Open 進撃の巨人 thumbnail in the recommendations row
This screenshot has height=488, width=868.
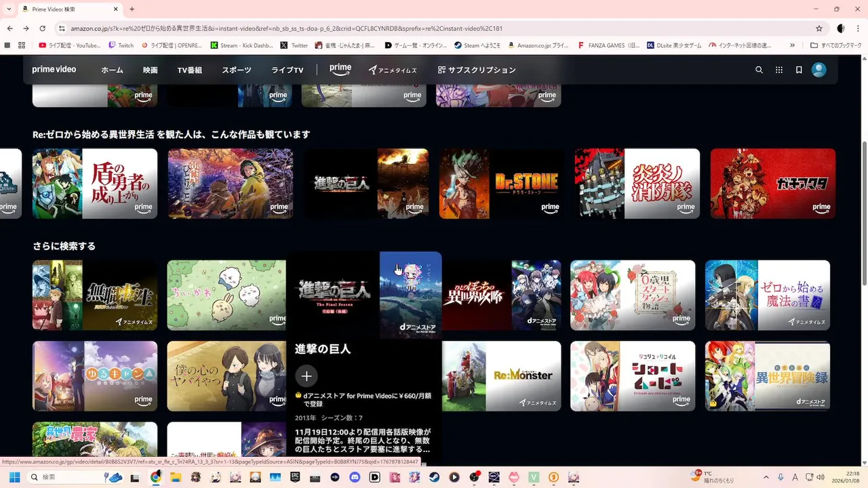point(366,184)
